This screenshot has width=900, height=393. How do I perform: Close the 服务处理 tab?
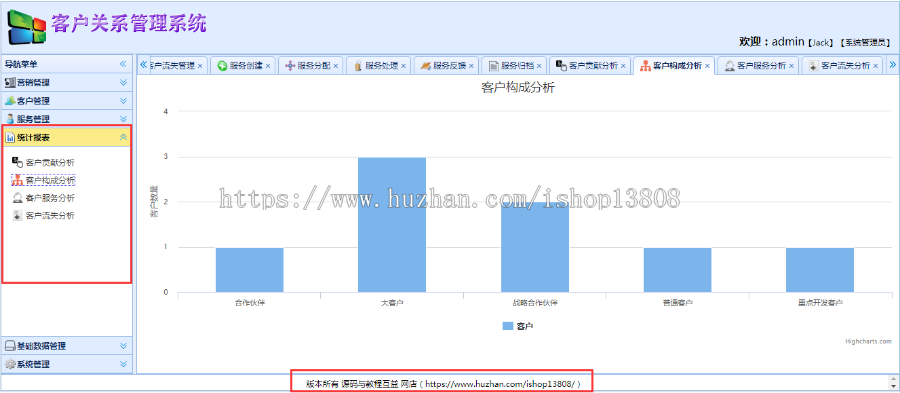coord(403,66)
